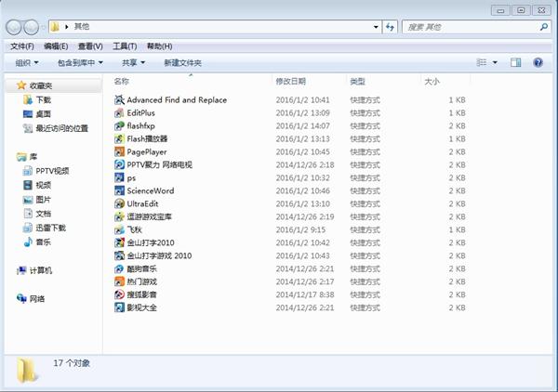Select 计算机 in the navigation pane
558x392 pixels.
click(x=41, y=270)
